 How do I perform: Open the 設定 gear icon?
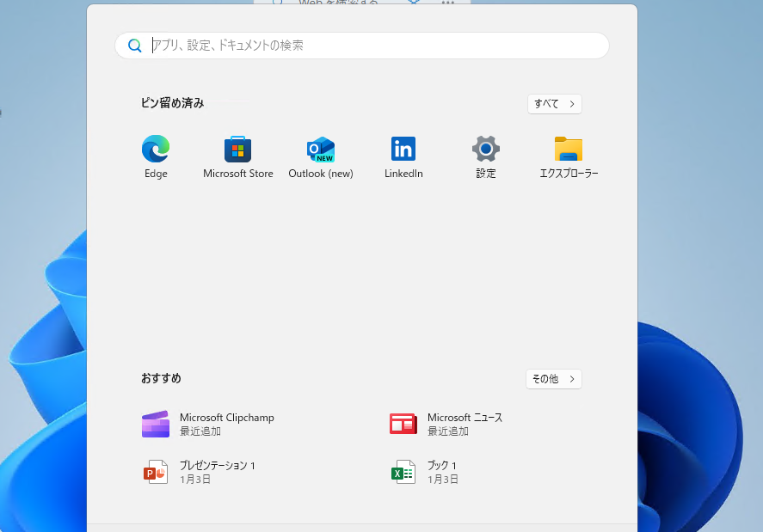pos(486,149)
